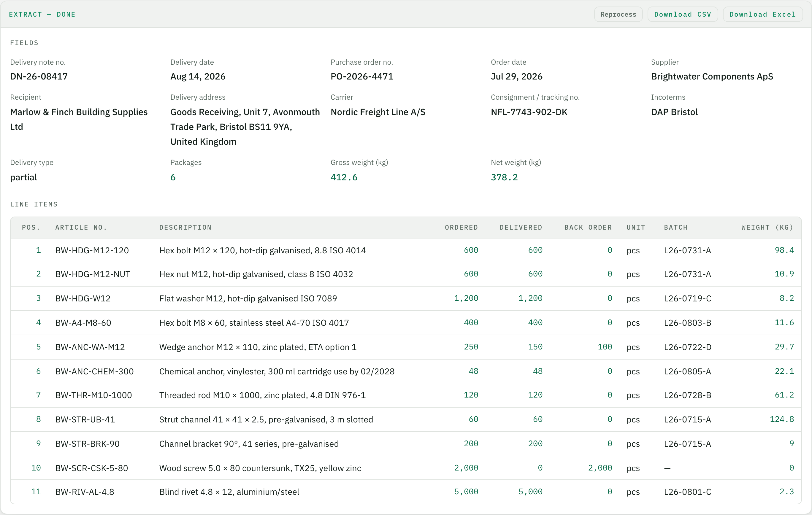Click supplier Brightwater Components ApS
This screenshot has height=515, width=812.
[712, 77]
